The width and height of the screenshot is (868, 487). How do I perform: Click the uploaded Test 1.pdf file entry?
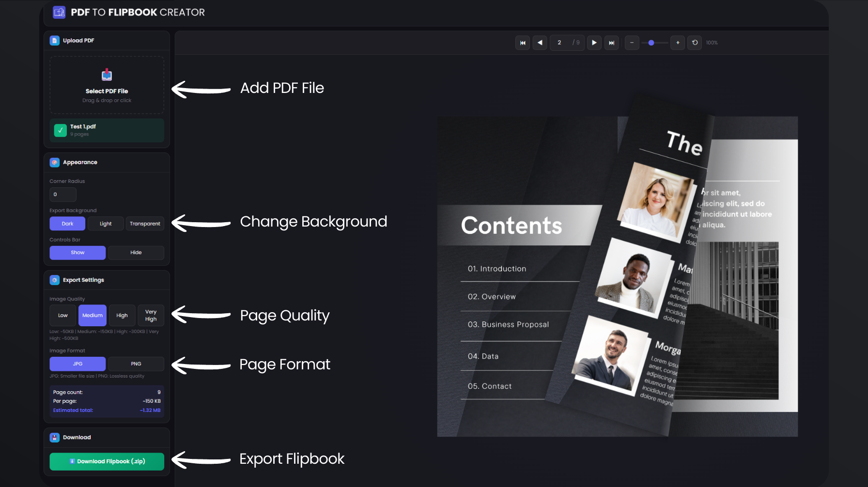click(107, 130)
